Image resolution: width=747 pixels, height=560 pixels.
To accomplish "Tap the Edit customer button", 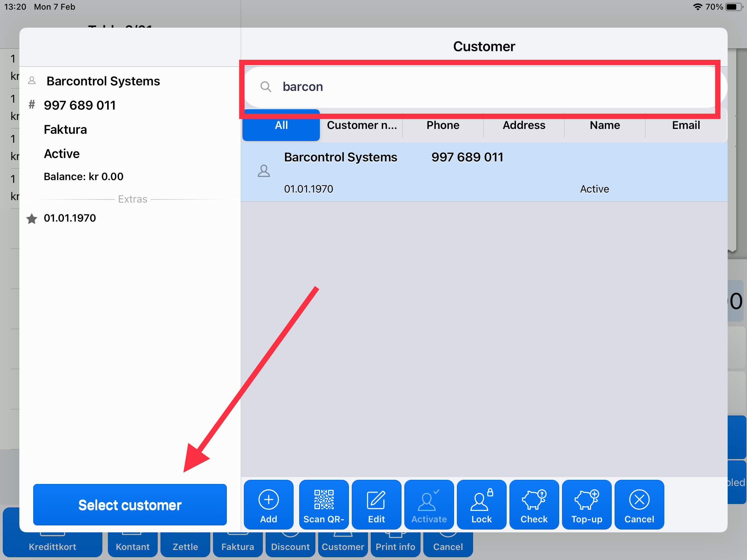I will click(376, 504).
